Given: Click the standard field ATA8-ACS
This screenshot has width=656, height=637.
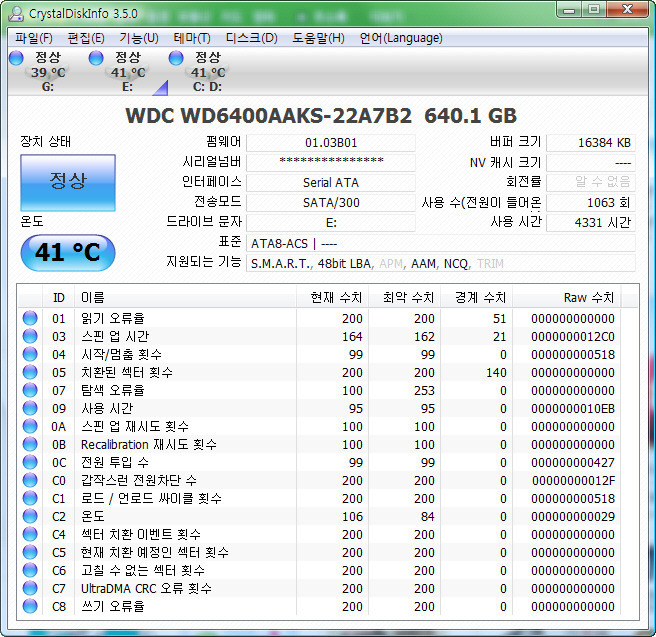Looking at the screenshot, I should click(x=441, y=243).
